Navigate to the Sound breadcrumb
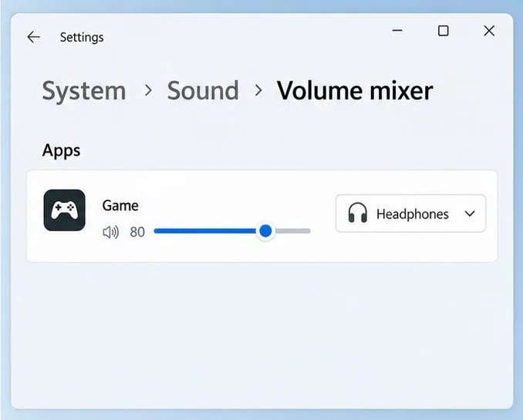Image resolution: width=523 pixels, height=420 pixels. (203, 90)
